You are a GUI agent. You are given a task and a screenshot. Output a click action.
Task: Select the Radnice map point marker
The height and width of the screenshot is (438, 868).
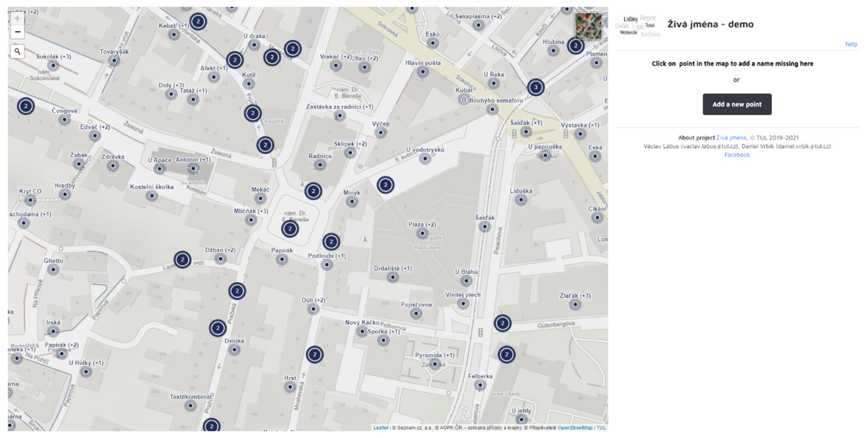pyautogui.click(x=320, y=165)
